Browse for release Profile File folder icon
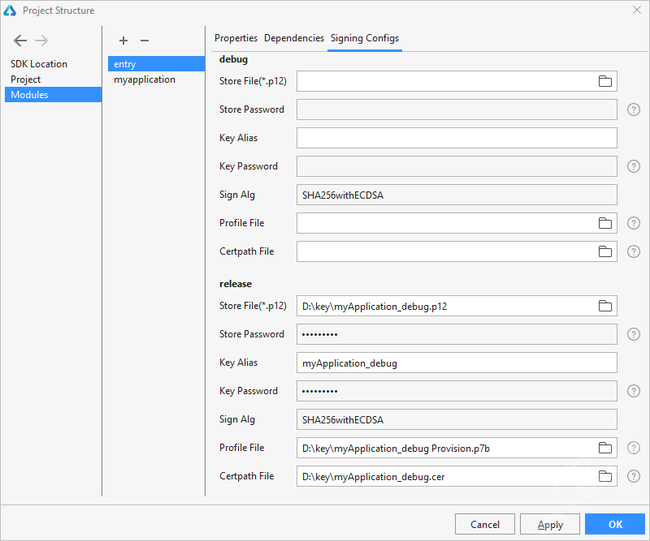Viewport: 650px width, 541px height. pos(605,448)
